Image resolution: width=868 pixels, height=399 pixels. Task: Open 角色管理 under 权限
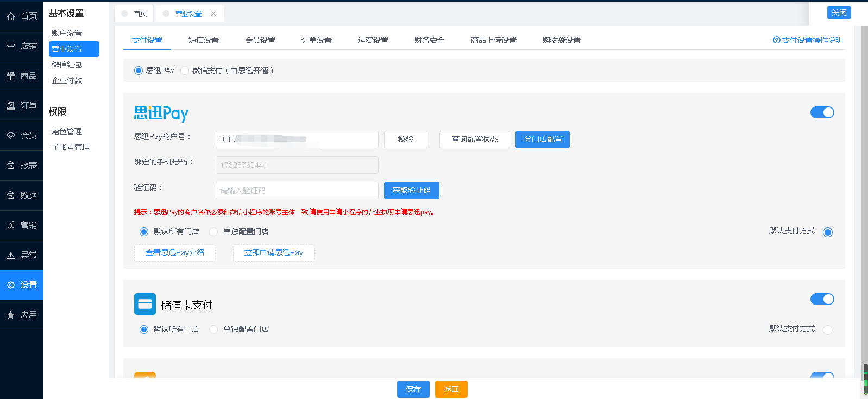click(67, 131)
